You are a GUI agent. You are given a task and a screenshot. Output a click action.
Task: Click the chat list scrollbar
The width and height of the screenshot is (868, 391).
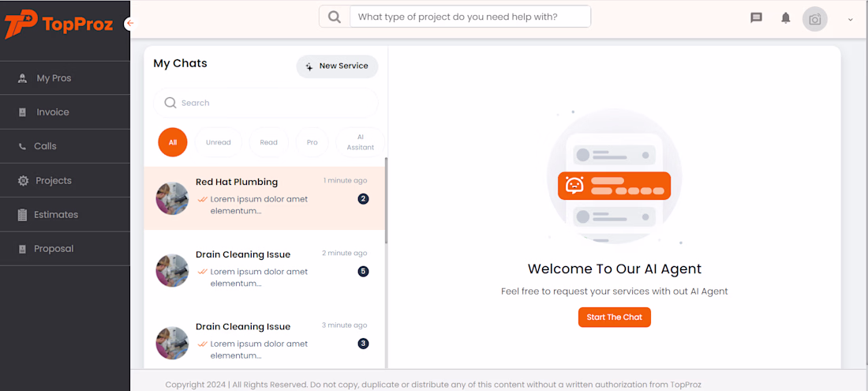point(386,201)
